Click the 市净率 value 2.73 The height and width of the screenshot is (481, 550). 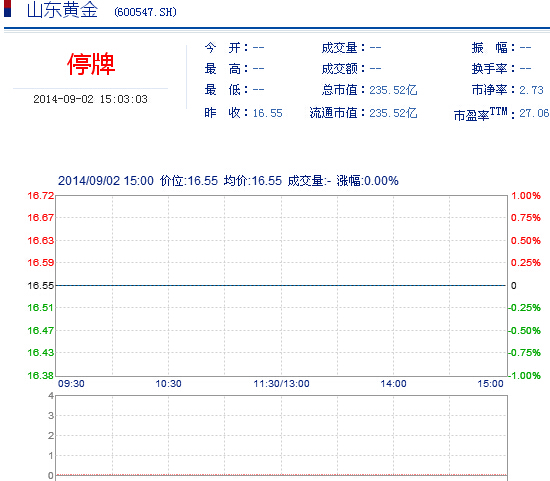tap(531, 90)
